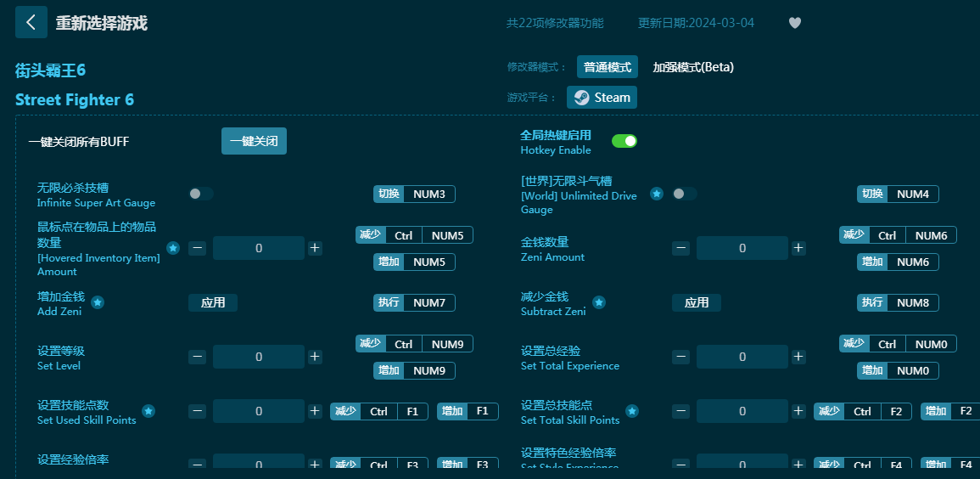Click the Set Level input field
980x479 pixels.
tap(259, 357)
